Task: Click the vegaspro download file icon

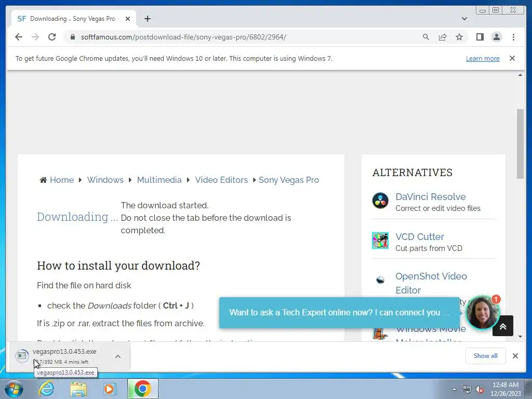Action: pos(22,356)
